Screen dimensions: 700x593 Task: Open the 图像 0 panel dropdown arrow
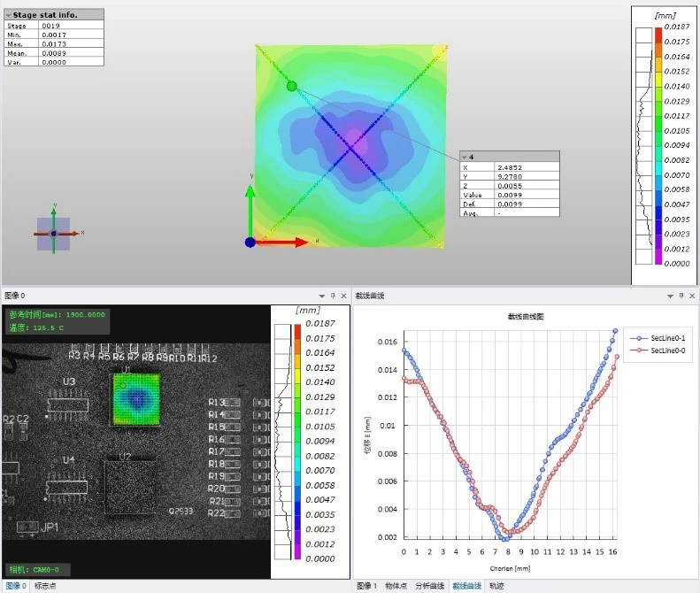pyautogui.click(x=321, y=296)
